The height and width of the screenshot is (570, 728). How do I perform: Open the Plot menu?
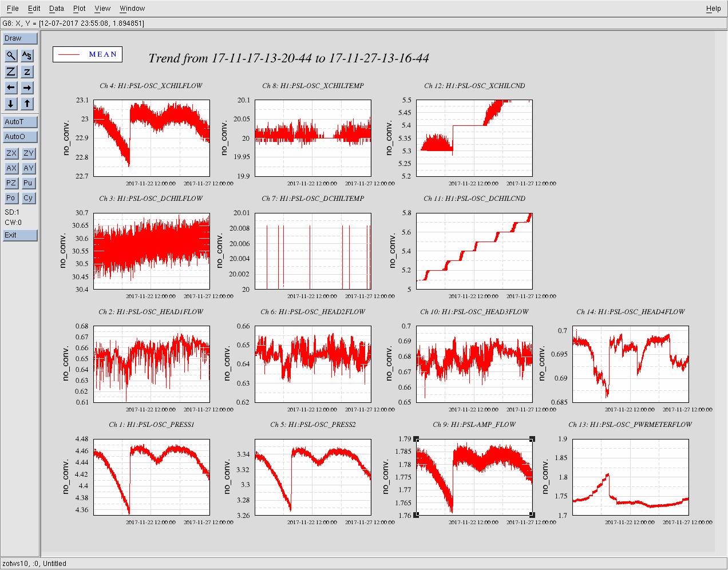coord(79,9)
